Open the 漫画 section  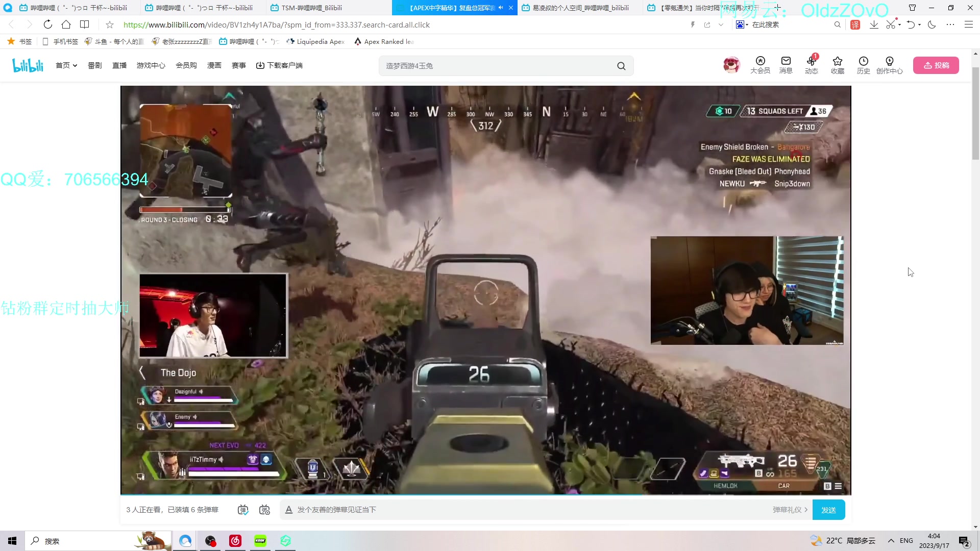pyautogui.click(x=214, y=65)
